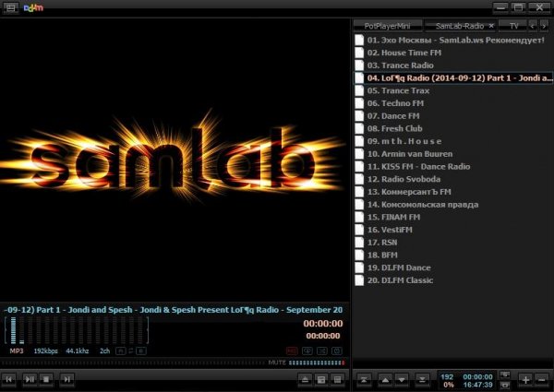
Task: Toggle the playlist panel icon at far right
Action: tap(337, 379)
